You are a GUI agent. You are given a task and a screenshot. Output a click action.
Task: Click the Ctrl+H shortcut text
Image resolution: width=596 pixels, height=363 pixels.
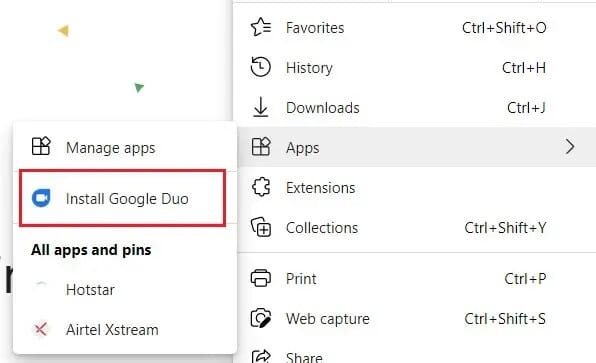click(x=524, y=68)
